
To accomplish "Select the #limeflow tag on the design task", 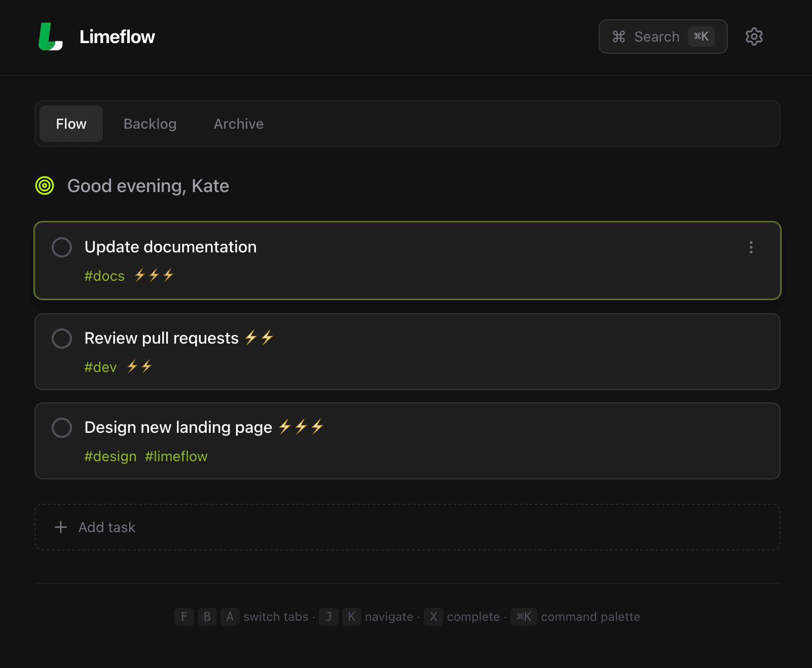I will coord(176,456).
